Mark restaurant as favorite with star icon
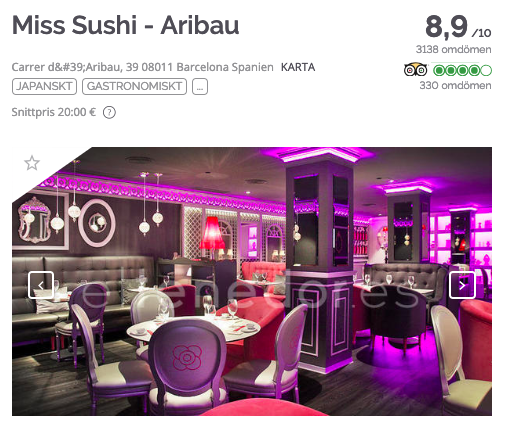Image resolution: width=506 pixels, height=429 pixels. [32, 163]
